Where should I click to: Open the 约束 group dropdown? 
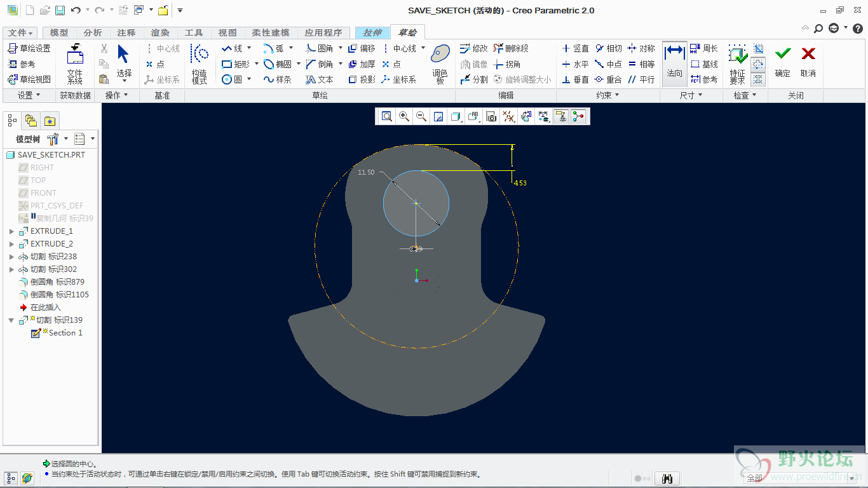(608, 95)
